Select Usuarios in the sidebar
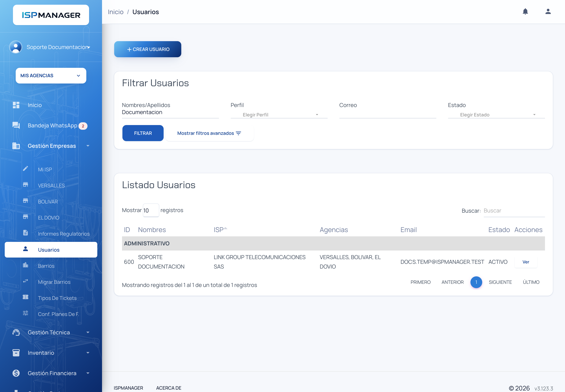The width and height of the screenshot is (565, 392). click(51, 250)
